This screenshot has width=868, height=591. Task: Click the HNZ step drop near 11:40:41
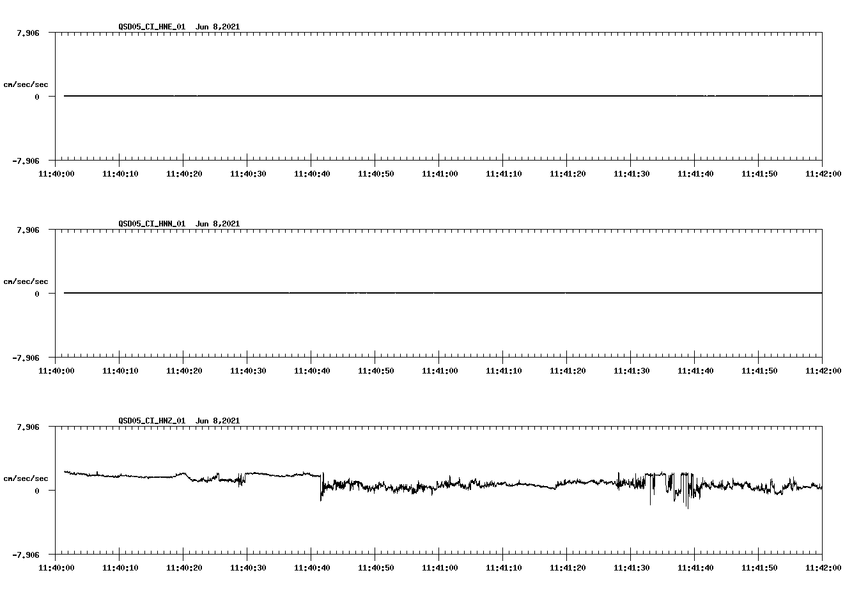321,487
